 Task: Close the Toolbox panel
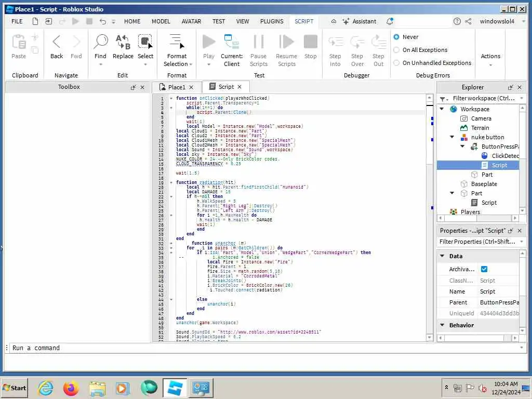click(142, 87)
